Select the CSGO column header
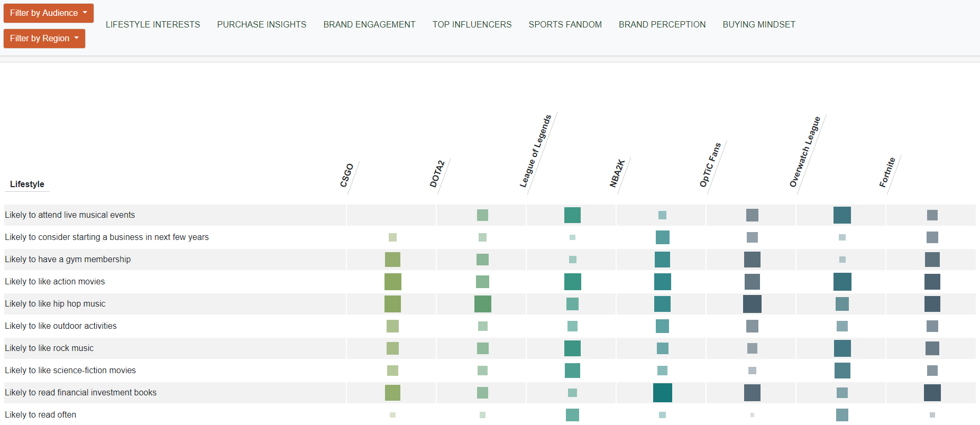Image resolution: width=980 pixels, height=425 pixels. (347, 175)
